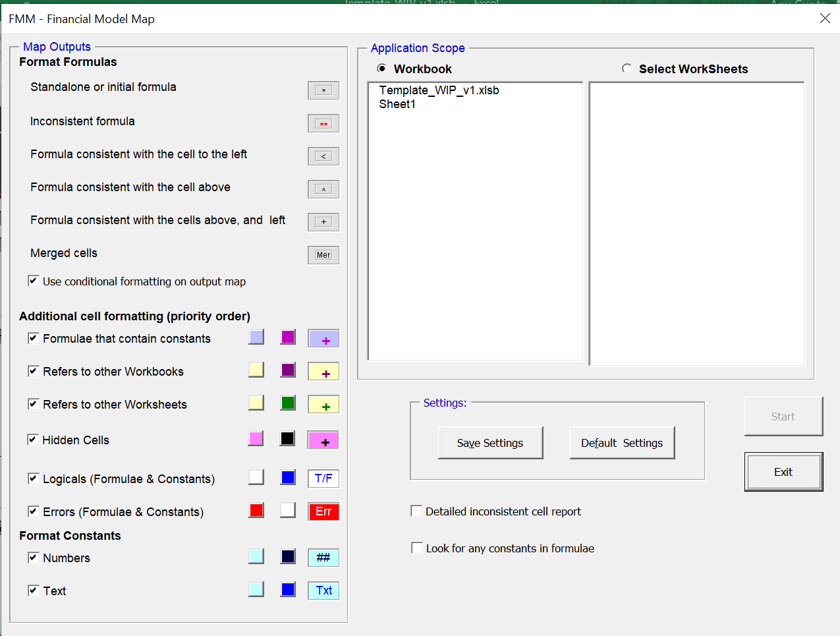Select Sheet1 in the Workbook list
840x636 pixels.
(x=397, y=104)
